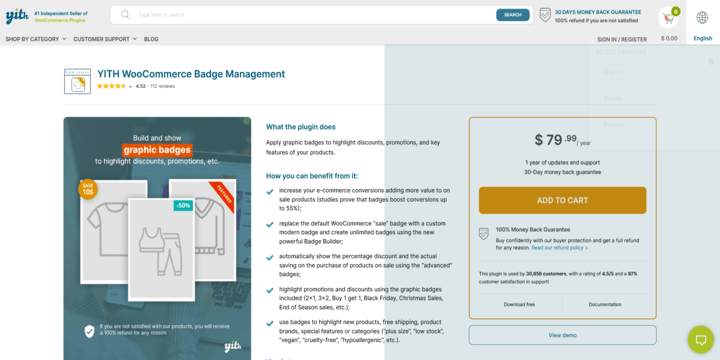
Task: Click the $ 0.00 cart total
Action: pyautogui.click(x=669, y=39)
